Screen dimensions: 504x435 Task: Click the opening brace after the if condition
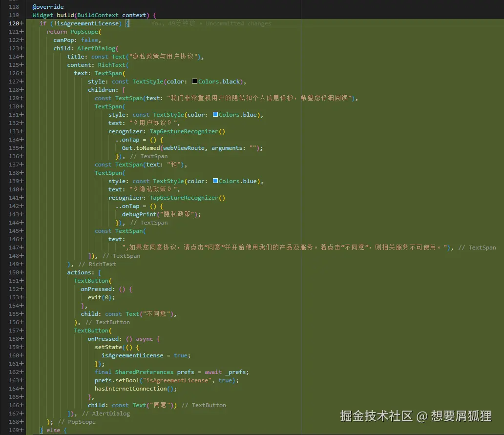coord(127,23)
